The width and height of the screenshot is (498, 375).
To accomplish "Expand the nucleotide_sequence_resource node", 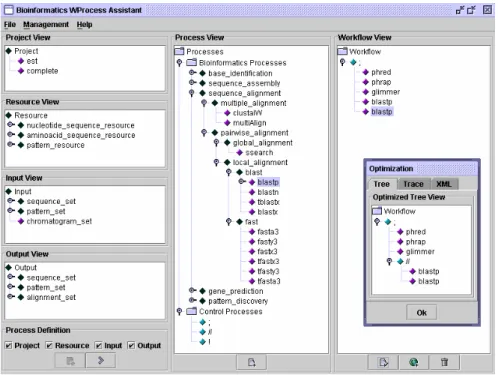I will click(11, 125).
